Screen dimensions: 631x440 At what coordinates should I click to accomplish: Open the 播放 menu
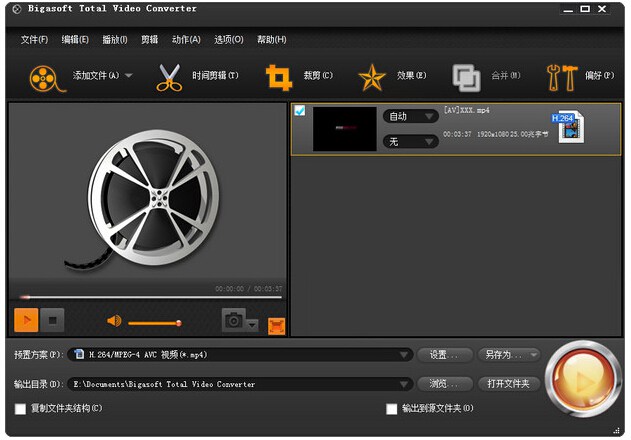115,39
